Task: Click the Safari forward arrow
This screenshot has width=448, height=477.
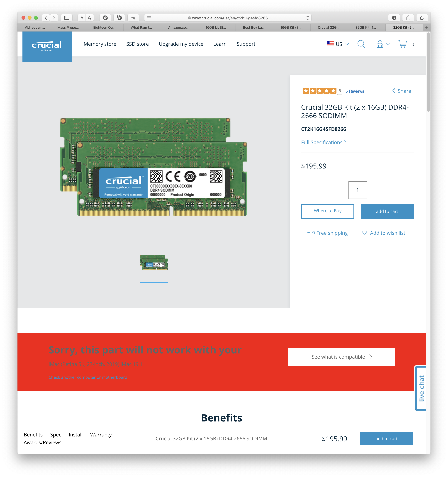Action: pos(54,18)
